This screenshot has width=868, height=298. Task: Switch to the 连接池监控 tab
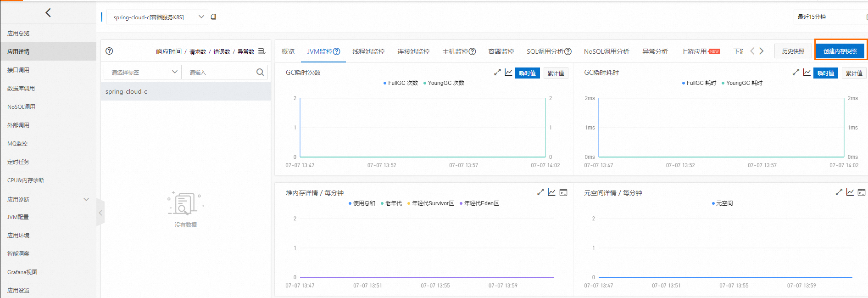(x=413, y=51)
